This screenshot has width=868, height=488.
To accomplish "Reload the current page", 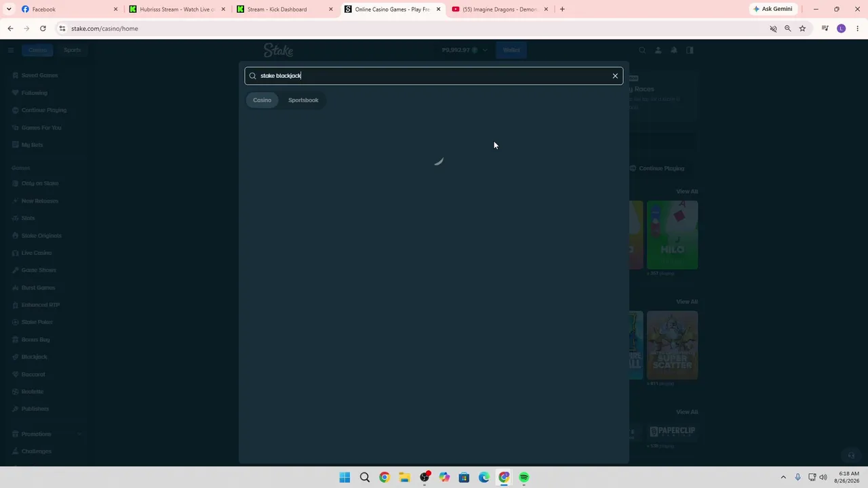I will click(43, 28).
